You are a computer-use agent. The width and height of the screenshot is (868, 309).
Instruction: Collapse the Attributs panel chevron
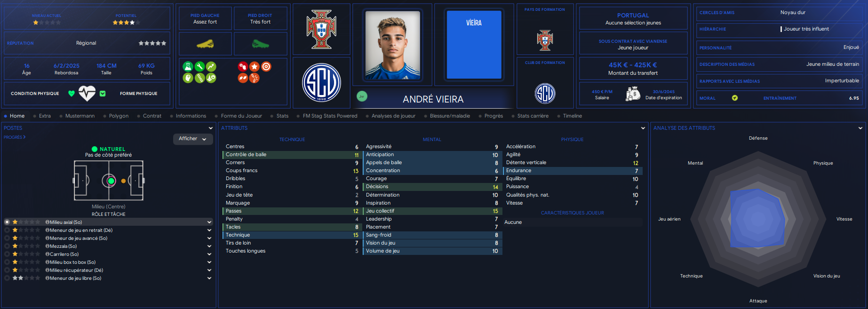click(643, 128)
